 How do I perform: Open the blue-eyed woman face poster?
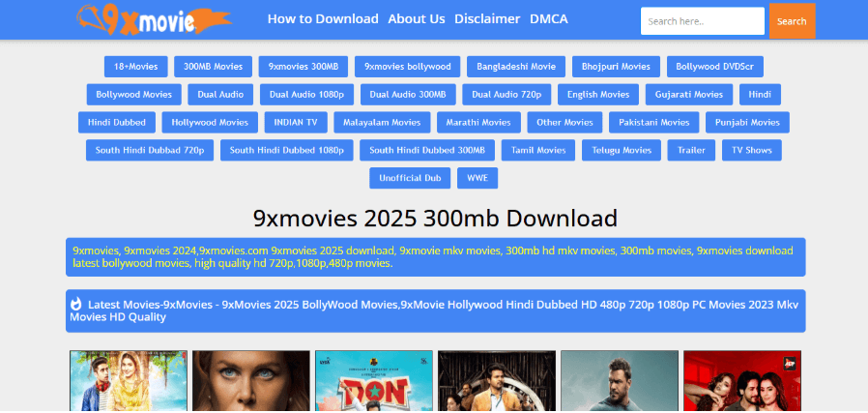click(x=251, y=381)
